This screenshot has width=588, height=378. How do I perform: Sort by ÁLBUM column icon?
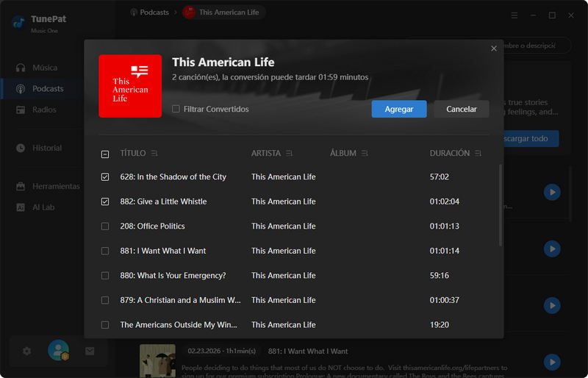tap(365, 153)
